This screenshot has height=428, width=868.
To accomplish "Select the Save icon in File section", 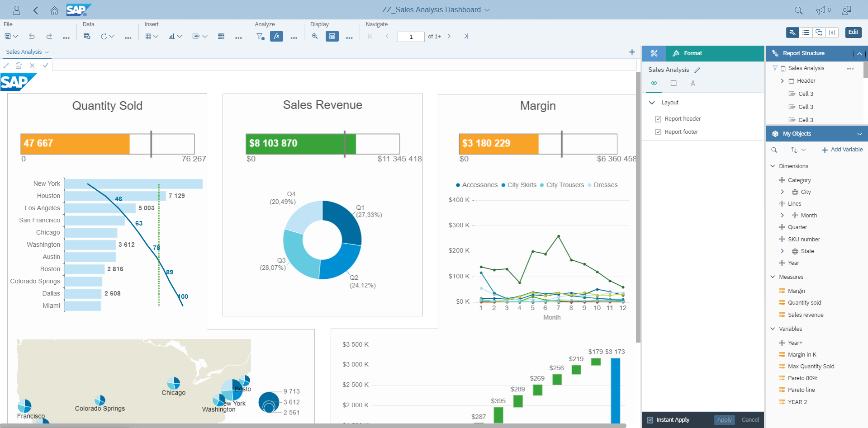I will pyautogui.click(x=7, y=36).
